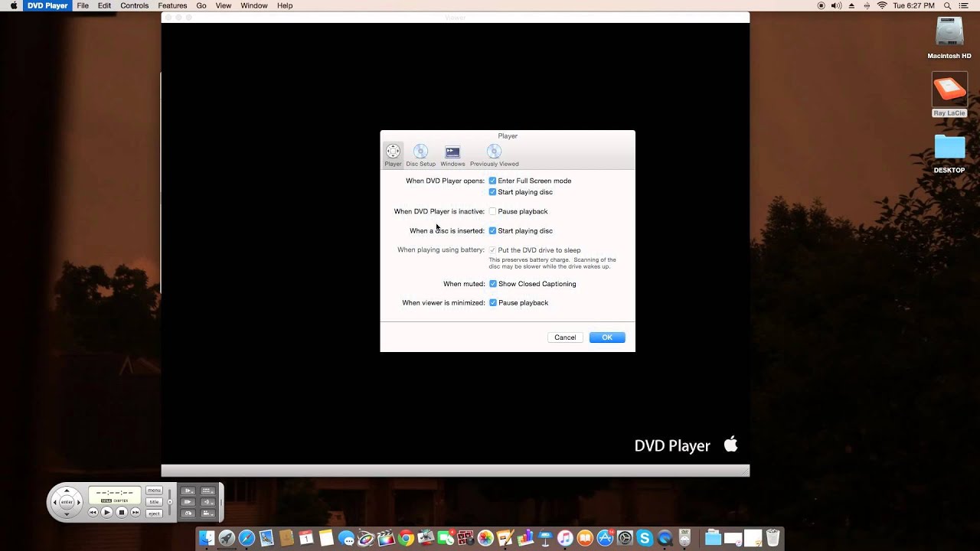This screenshot has width=980, height=551.
Task: Click the Cancel button
Action: [565, 337]
